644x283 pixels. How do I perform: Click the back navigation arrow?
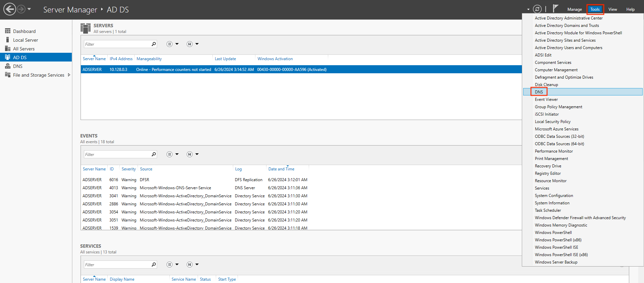click(10, 9)
